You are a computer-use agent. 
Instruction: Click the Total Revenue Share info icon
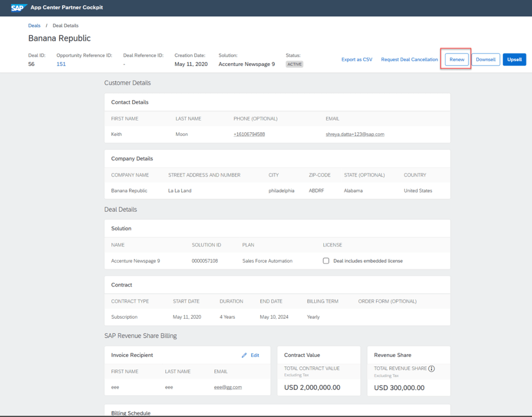(431, 369)
